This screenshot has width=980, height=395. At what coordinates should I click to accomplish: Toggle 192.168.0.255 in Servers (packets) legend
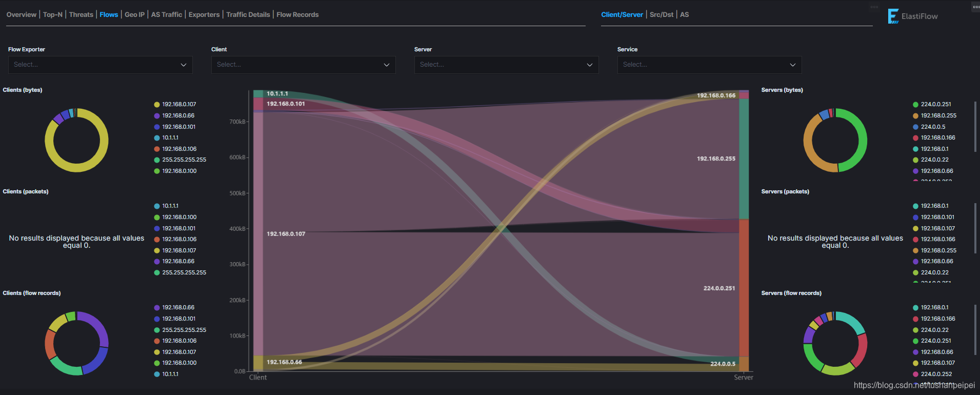[x=934, y=251]
